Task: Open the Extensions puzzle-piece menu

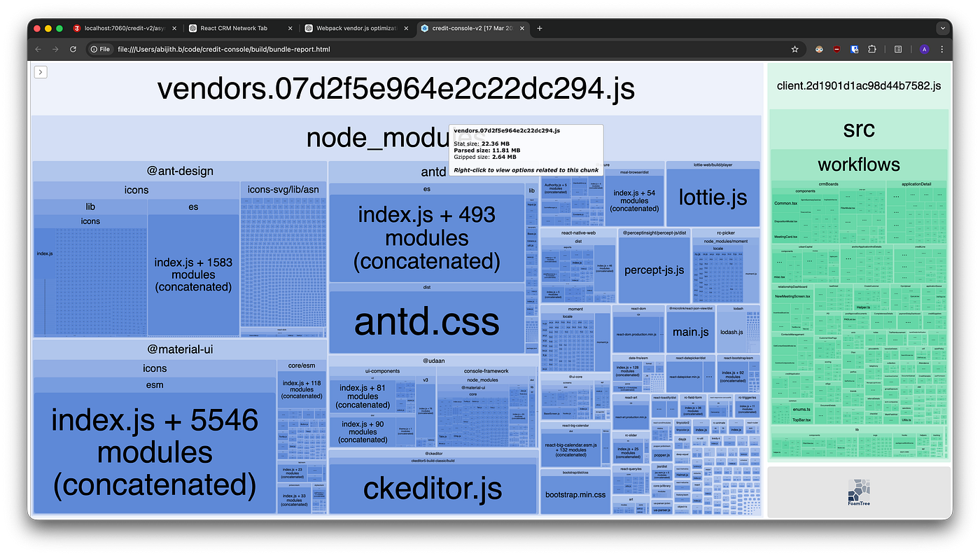Action: click(872, 49)
